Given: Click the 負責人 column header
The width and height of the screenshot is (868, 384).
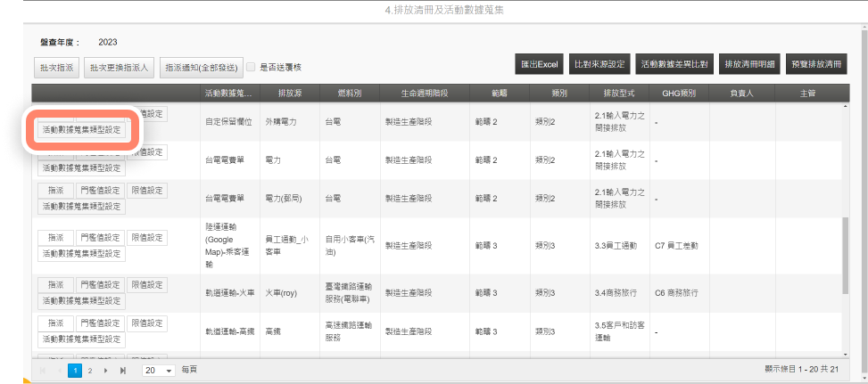Looking at the screenshot, I should (x=741, y=93).
